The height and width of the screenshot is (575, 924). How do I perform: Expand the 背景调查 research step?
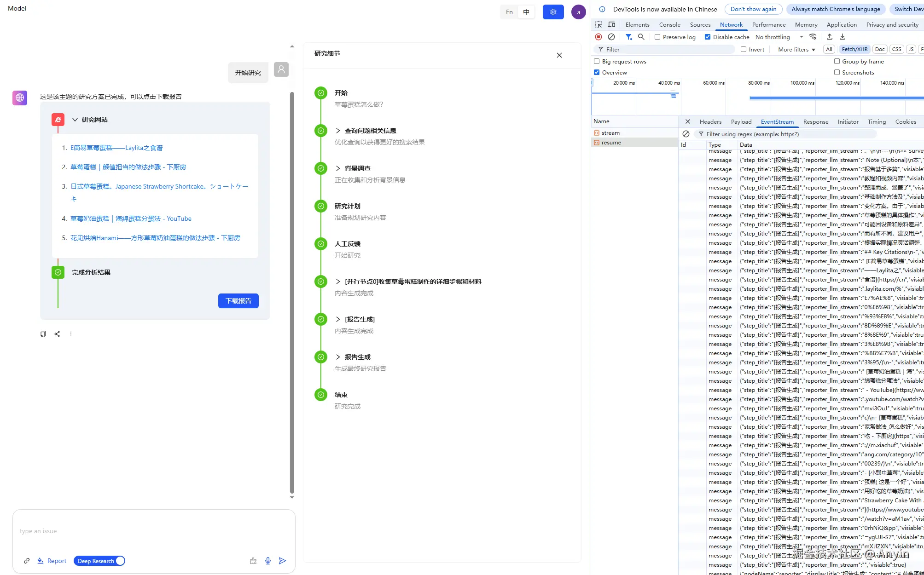pyautogui.click(x=338, y=168)
